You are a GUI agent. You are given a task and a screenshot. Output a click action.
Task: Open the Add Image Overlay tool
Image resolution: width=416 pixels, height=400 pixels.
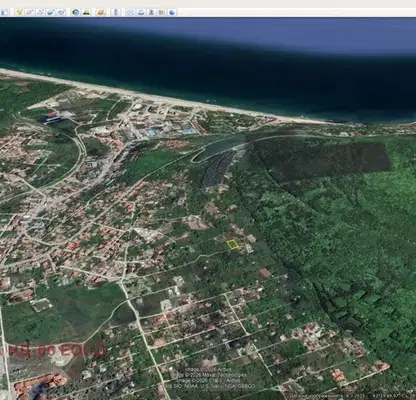tap(51, 13)
